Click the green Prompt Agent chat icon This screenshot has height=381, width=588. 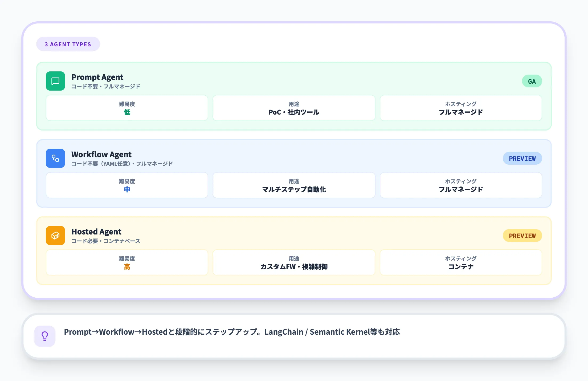point(55,81)
